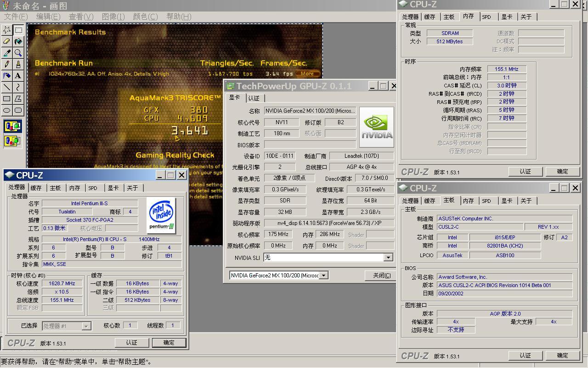The image size is (588, 368).
Task: Click 确定 button in CPU-Z processor window
Action: tap(169, 343)
